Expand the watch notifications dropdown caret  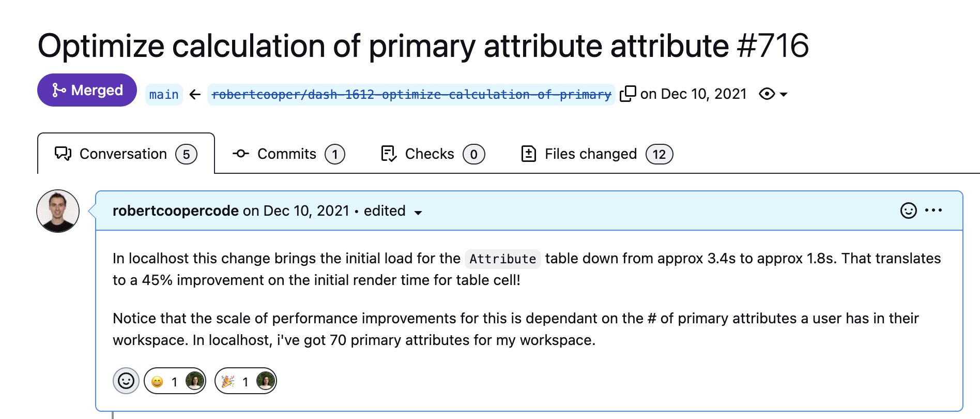[x=784, y=95]
